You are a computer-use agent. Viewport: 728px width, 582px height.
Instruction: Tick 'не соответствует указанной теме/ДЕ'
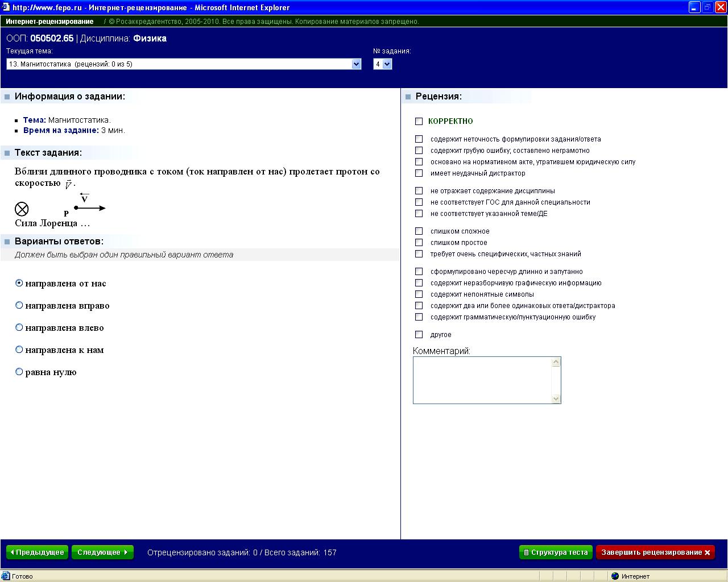(x=419, y=213)
